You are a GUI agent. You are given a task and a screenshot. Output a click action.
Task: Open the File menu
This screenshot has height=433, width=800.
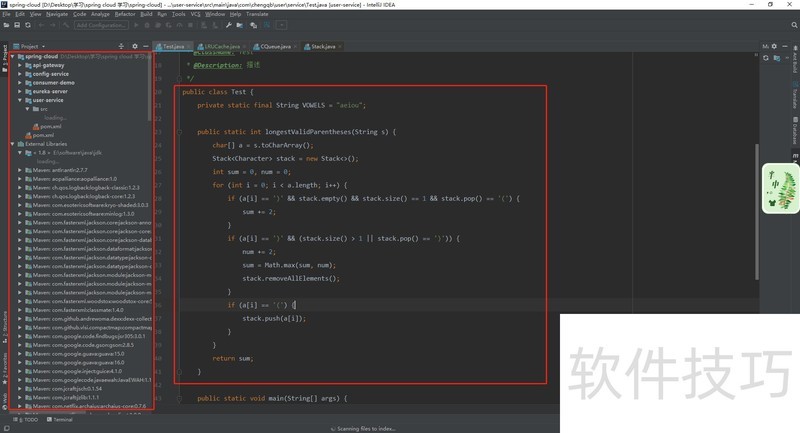point(6,14)
